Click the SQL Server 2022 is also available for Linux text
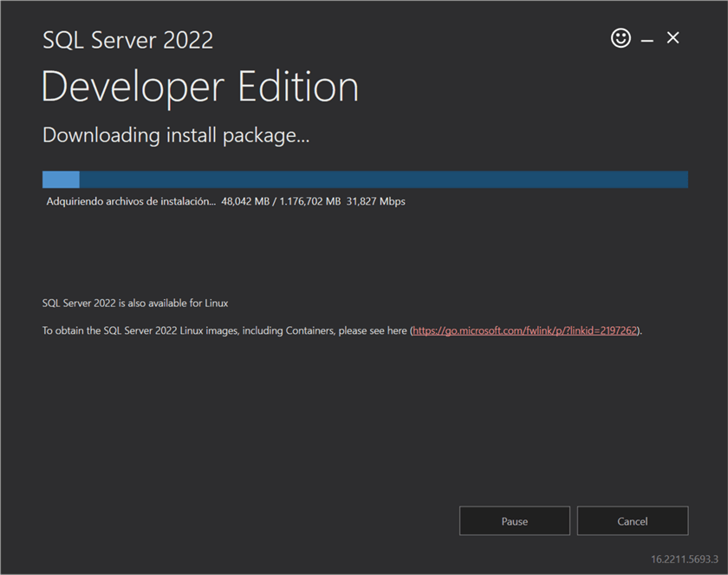 click(x=134, y=303)
